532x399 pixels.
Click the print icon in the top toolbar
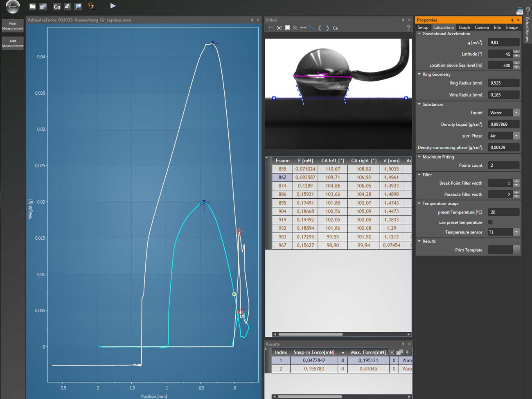point(67,6)
